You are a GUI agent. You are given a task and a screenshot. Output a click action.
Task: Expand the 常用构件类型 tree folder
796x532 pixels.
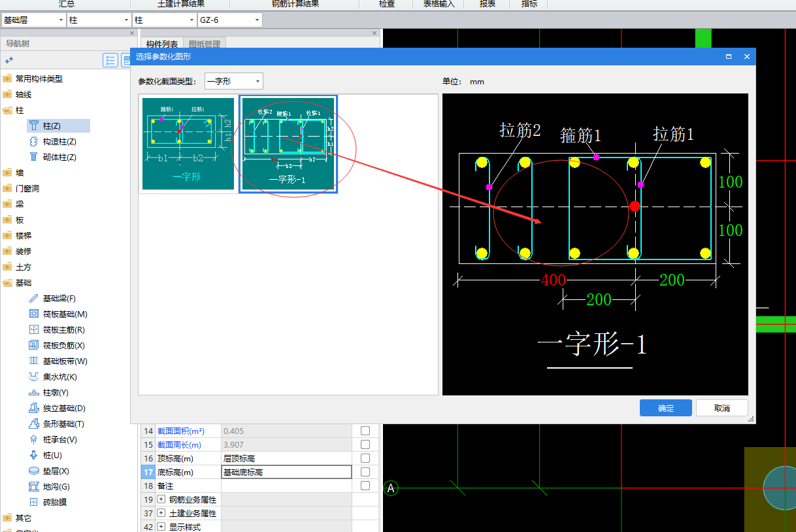point(7,79)
